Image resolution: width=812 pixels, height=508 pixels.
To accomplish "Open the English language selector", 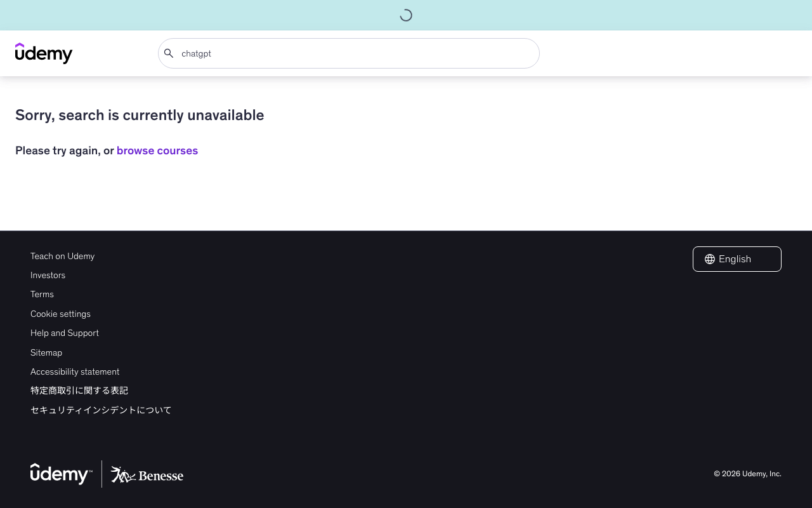I will 737,259.
